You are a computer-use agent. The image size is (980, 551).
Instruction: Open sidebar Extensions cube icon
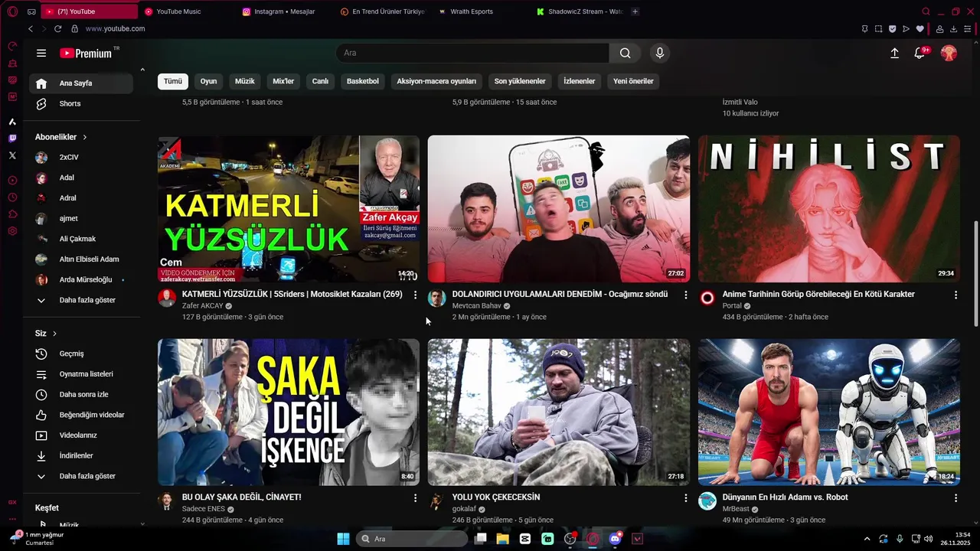(12, 214)
